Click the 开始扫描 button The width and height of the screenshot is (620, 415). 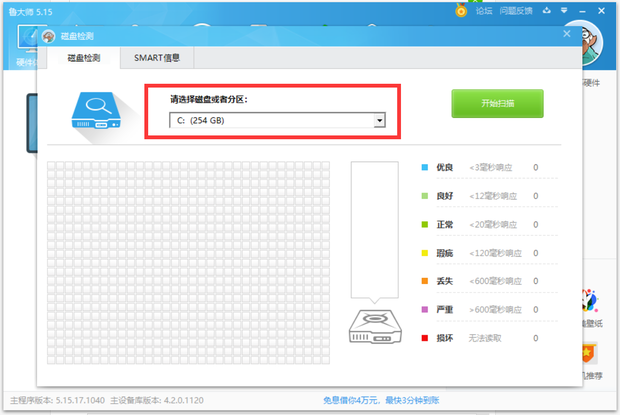[x=497, y=104]
